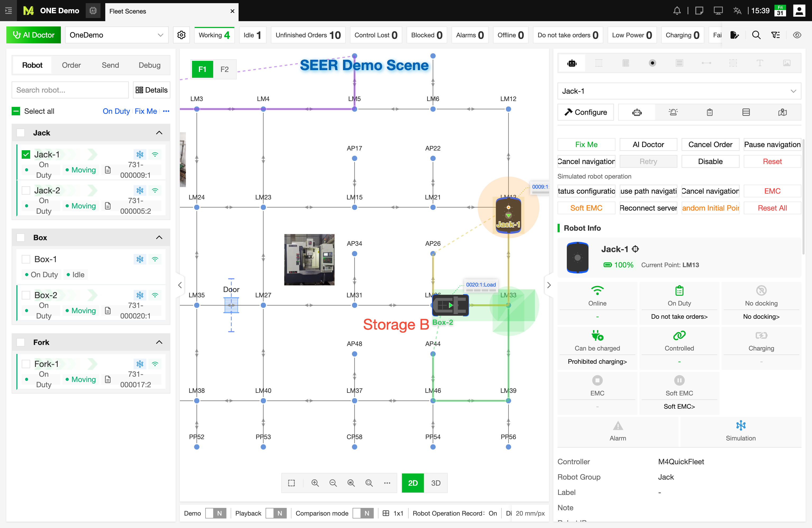Image resolution: width=812 pixels, height=528 pixels.
Task: Toggle the Playback switch
Action: pyautogui.click(x=276, y=513)
